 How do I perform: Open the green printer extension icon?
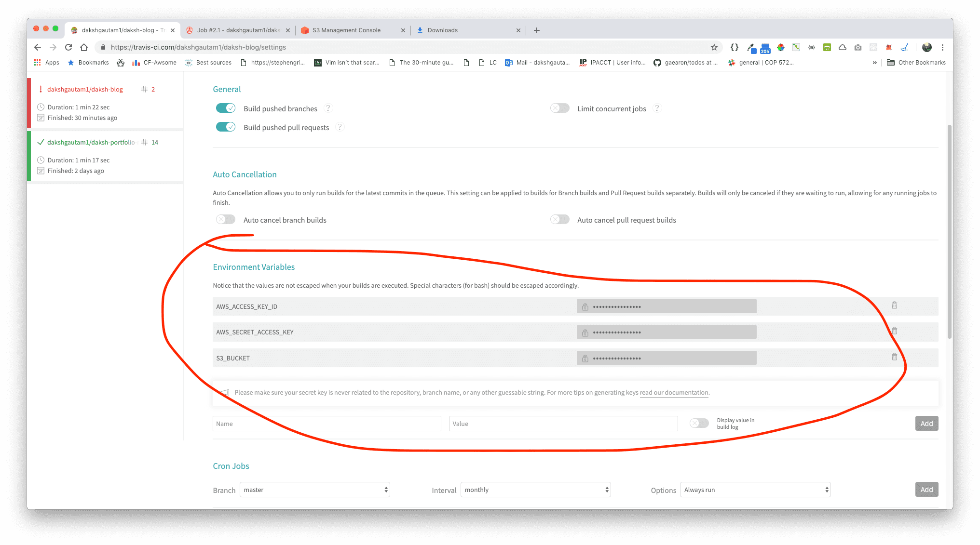point(827,47)
